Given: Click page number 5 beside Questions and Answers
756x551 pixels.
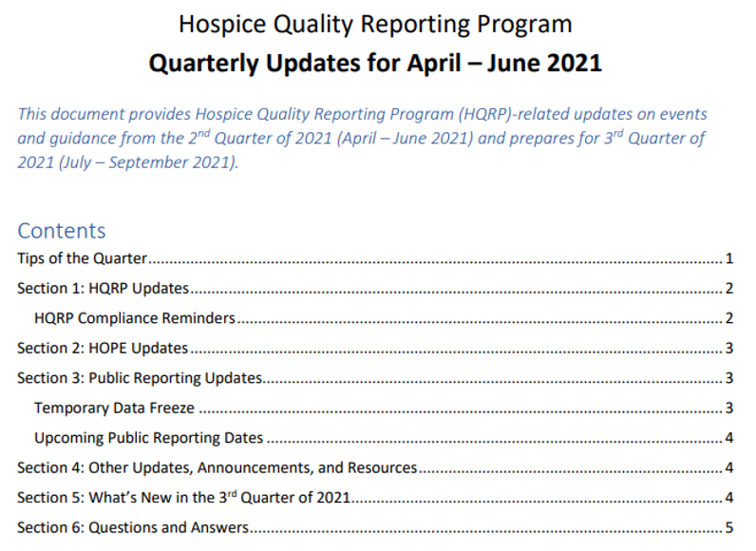Looking at the screenshot, I should point(728,527).
